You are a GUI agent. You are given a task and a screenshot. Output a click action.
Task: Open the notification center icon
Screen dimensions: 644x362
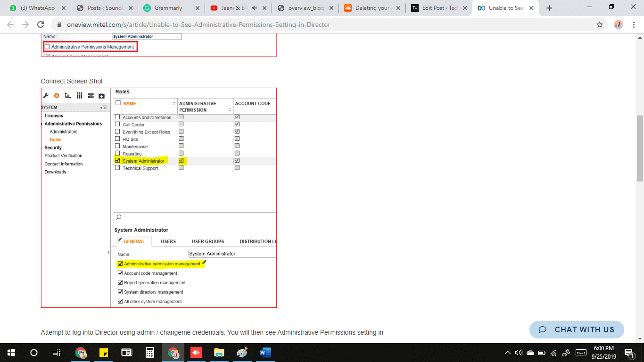[x=629, y=353]
